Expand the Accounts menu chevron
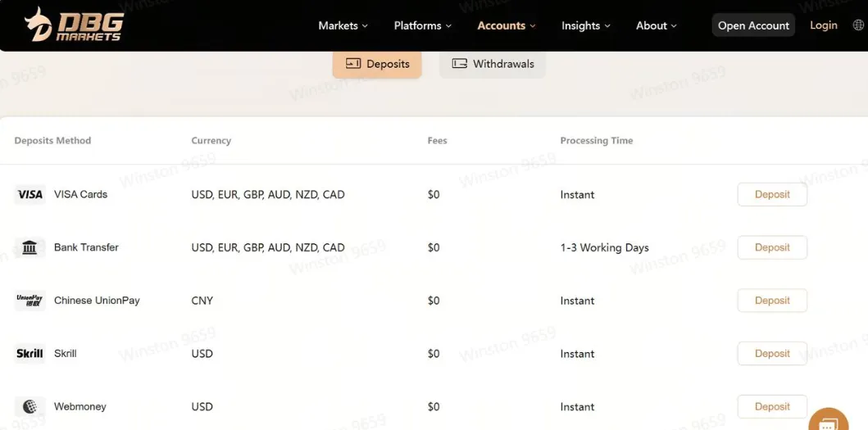The height and width of the screenshot is (430, 868). (x=533, y=26)
